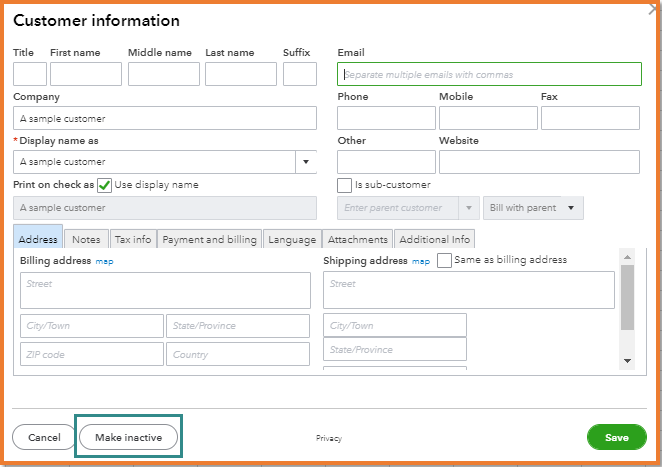Viewport: 662px width, 467px height.
Task: Click the green Save button
Action: click(616, 437)
